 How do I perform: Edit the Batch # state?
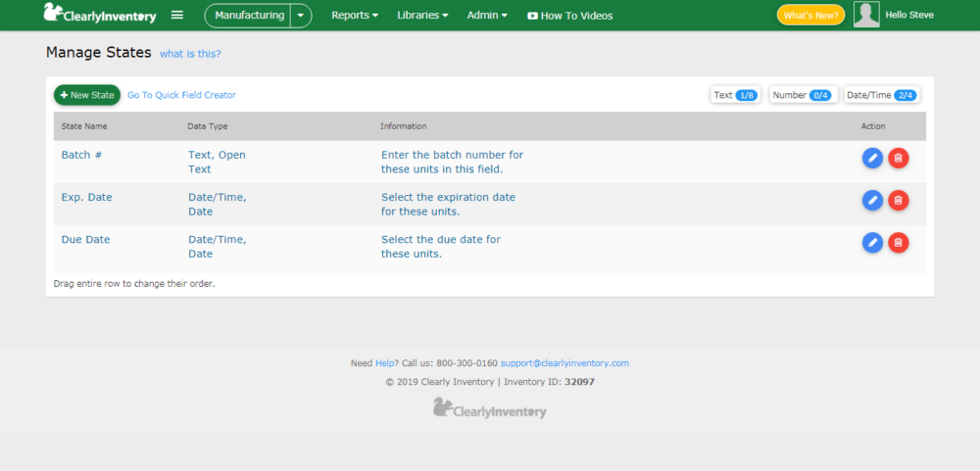(x=872, y=158)
